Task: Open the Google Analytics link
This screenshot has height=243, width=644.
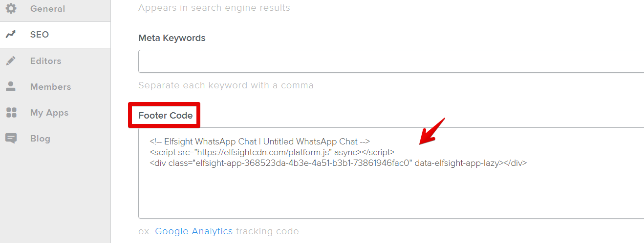Action: pos(193,231)
